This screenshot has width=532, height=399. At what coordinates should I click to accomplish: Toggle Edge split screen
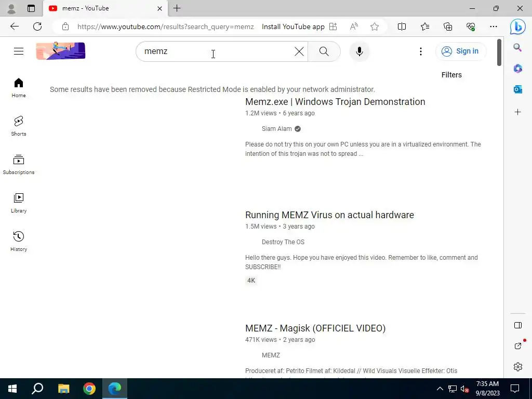[x=402, y=26]
